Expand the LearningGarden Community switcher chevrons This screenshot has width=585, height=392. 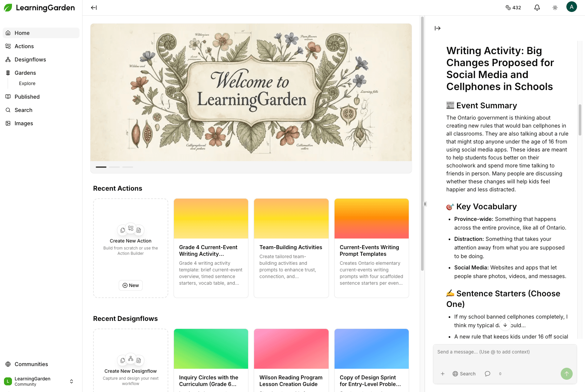tap(72, 381)
